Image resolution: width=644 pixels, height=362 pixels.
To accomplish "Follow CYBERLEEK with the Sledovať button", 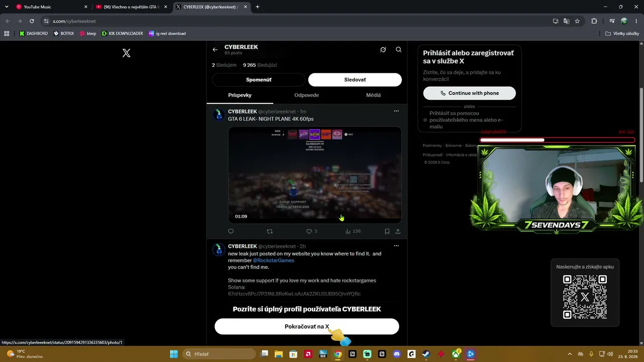I will click(x=355, y=79).
